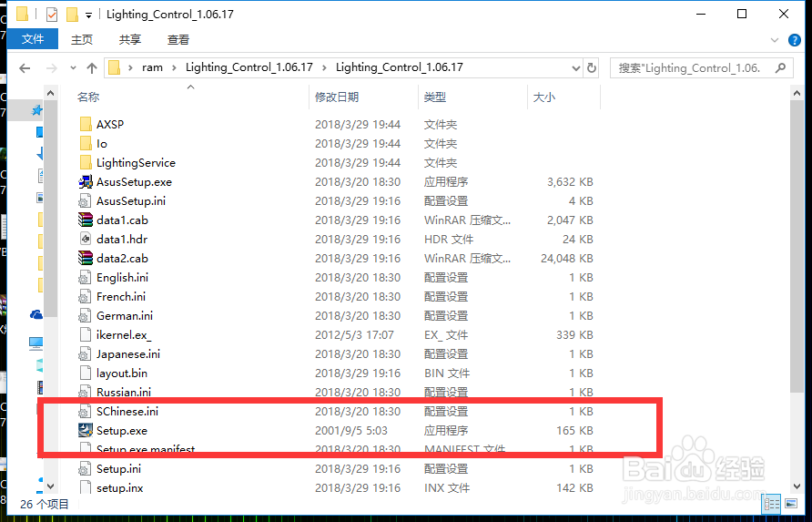Viewport: 812px width, 522px height.
Task: Navigate to ram in the address bar
Action: point(152,68)
